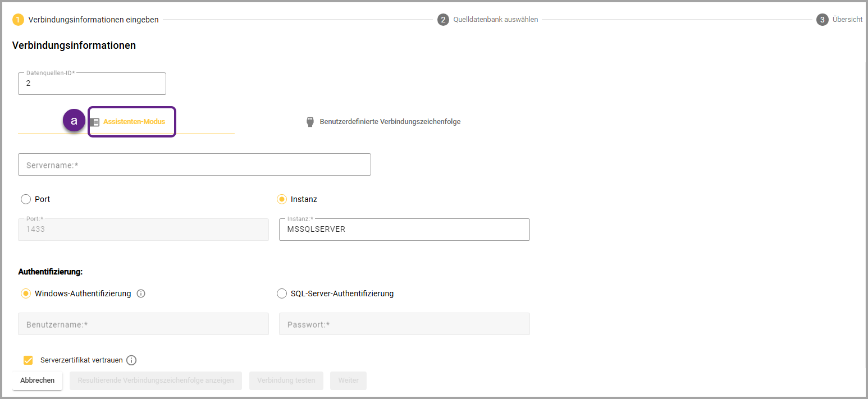Viewport: 868px width, 399px height.
Task: Uncheck Serverzertifikat vertrauen checkbox
Action: click(x=28, y=360)
